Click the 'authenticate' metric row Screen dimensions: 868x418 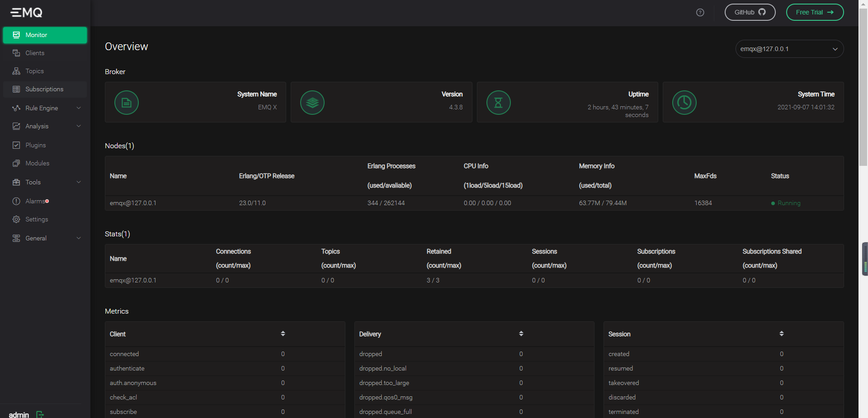(x=225, y=368)
